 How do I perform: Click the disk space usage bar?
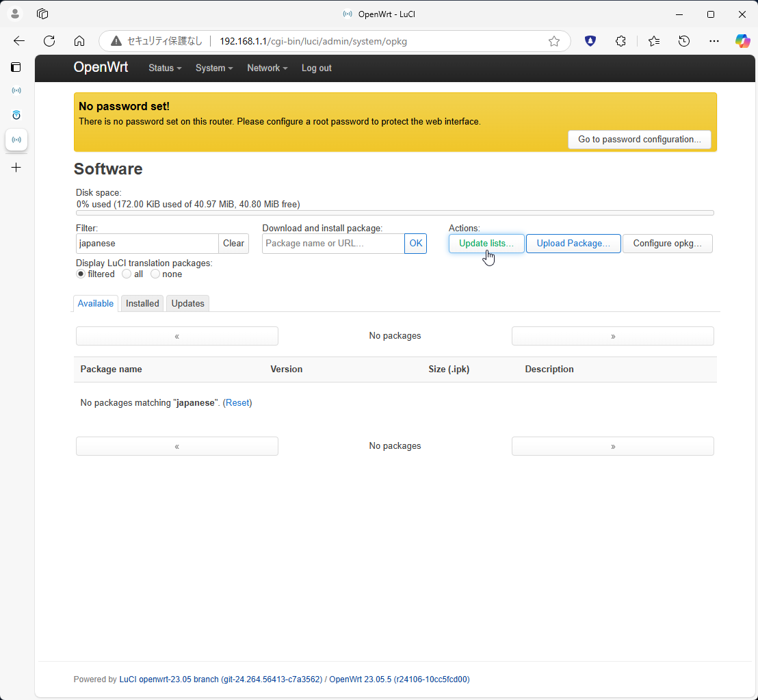(395, 212)
